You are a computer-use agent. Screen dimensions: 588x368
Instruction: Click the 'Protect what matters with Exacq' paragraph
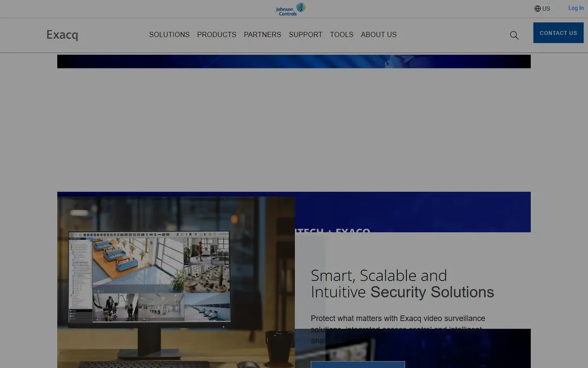point(398,329)
